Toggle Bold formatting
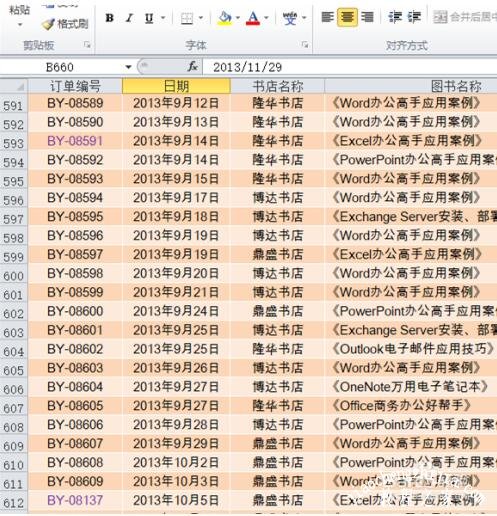Screen dimensions: 497x516 [x=110, y=18]
